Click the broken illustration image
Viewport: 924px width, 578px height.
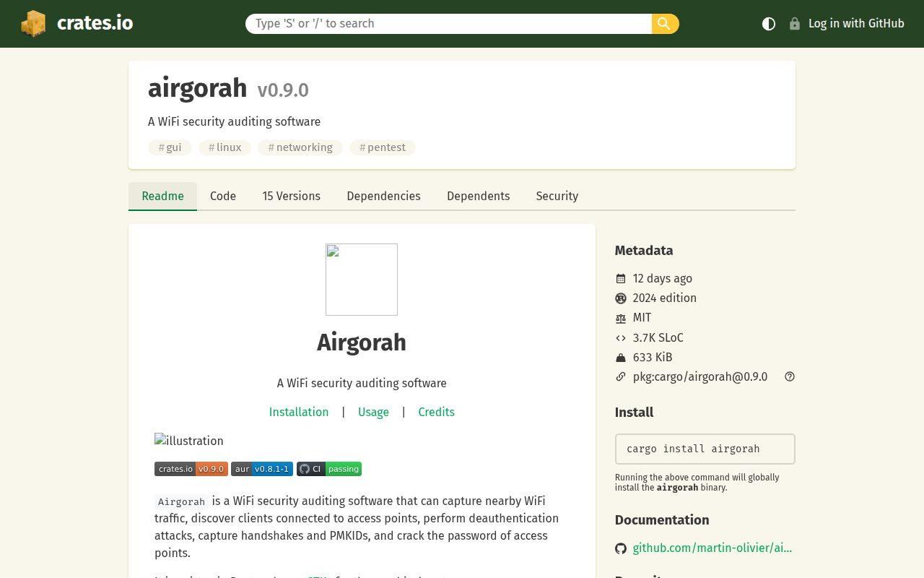189,441
